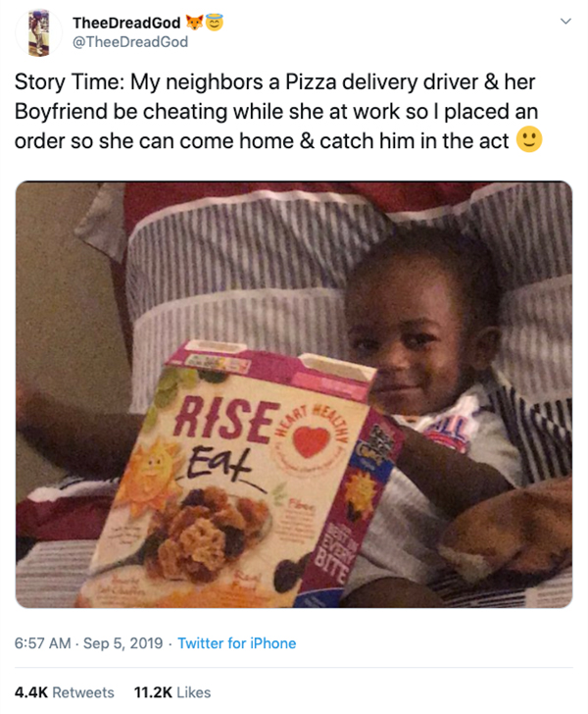This screenshot has height=714, width=588.
Task: Click the smiley emoji ending the tweet text
Action: coord(529,140)
